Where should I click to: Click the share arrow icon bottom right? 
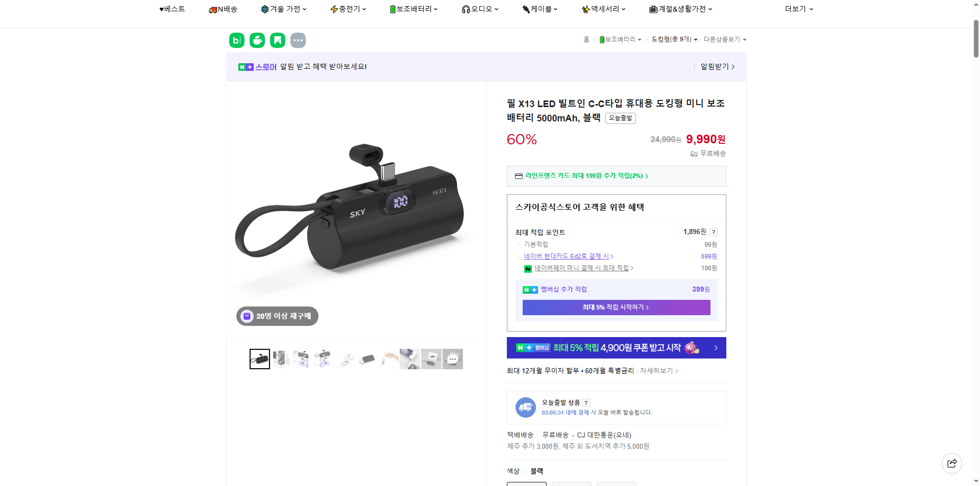point(951,463)
